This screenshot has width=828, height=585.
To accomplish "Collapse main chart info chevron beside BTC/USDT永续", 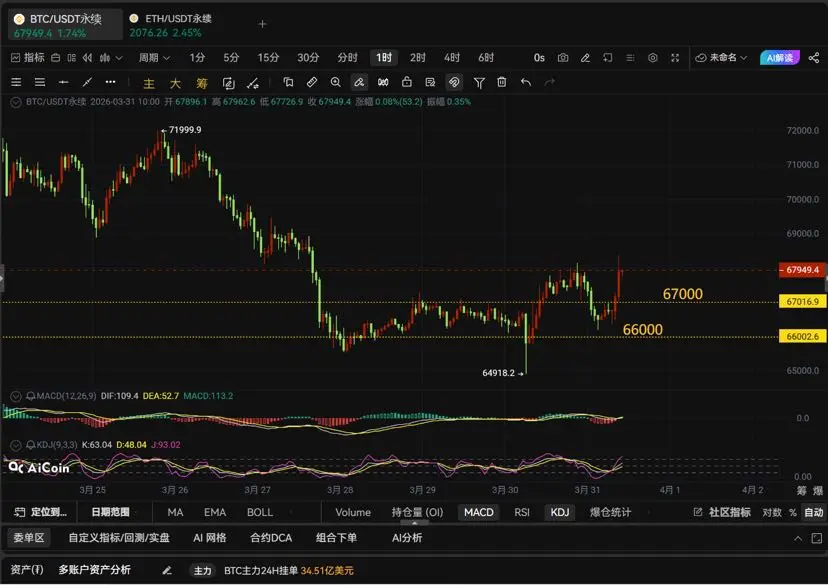I will click(x=16, y=102).
